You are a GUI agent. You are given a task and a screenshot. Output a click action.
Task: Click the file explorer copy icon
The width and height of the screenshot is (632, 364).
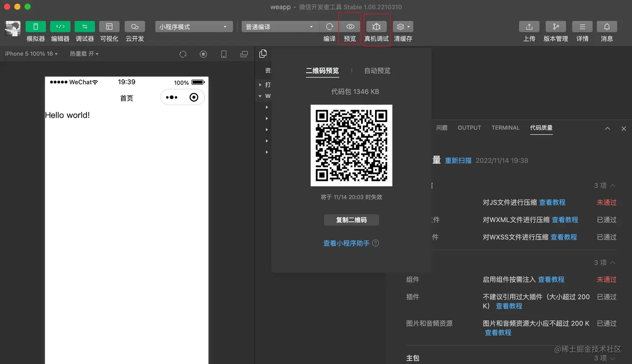(263, 54)
